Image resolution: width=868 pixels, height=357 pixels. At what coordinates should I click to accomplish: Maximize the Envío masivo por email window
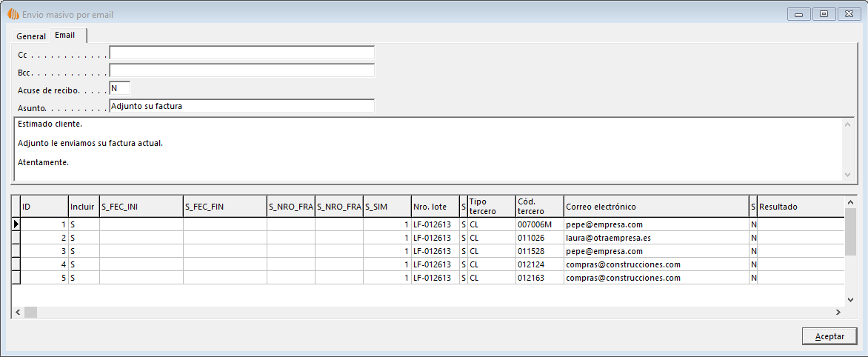pyautogui.click(x=823, y=14)
